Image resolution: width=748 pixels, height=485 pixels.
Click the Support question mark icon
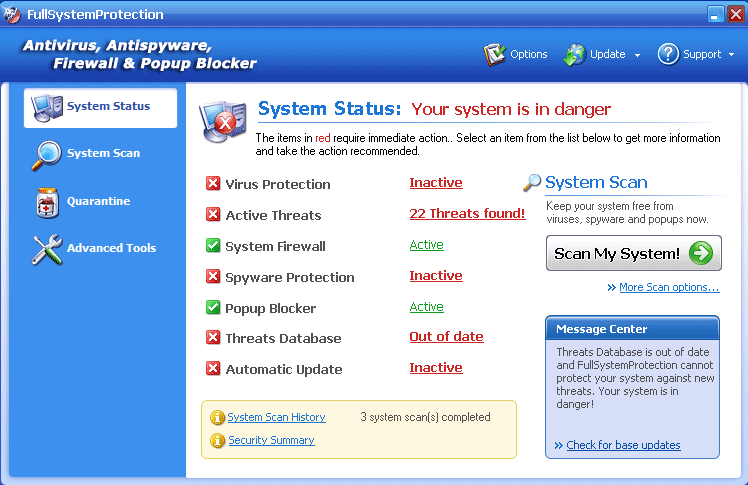[x=668, y=54]
